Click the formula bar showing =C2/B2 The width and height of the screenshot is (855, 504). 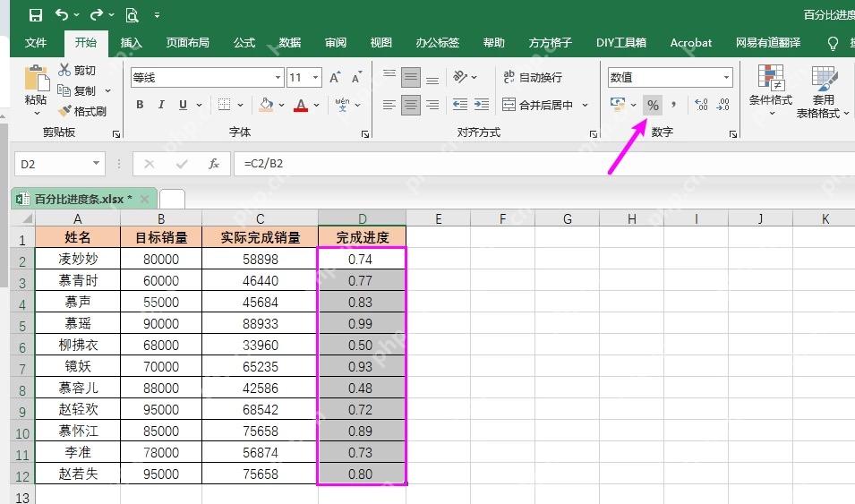point(544,164)
